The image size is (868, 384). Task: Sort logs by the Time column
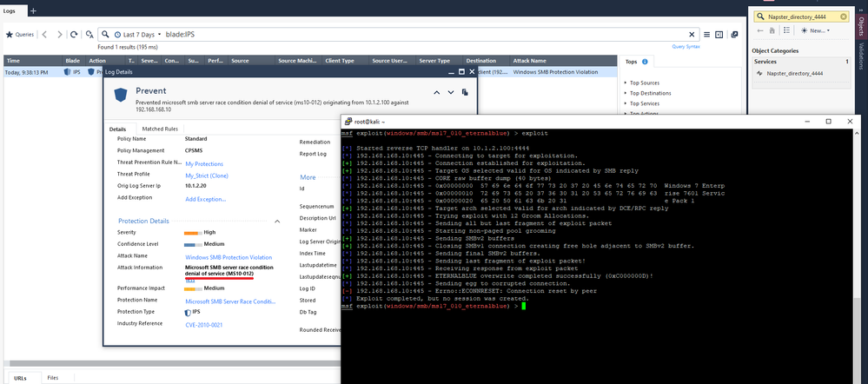(33, 61)
